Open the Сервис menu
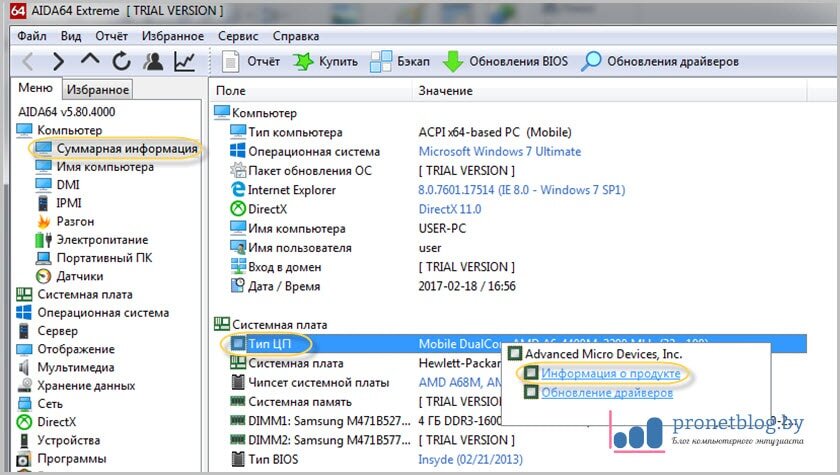 [x=238, y=36]
